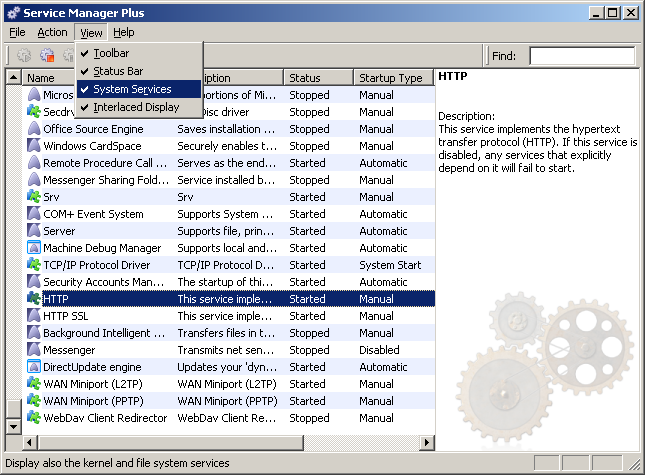Image resolution: width=645 pixels, height=475 pixels.
Task: Click the WebDav Client Redirector icon
Action: [x=34, y=418]
